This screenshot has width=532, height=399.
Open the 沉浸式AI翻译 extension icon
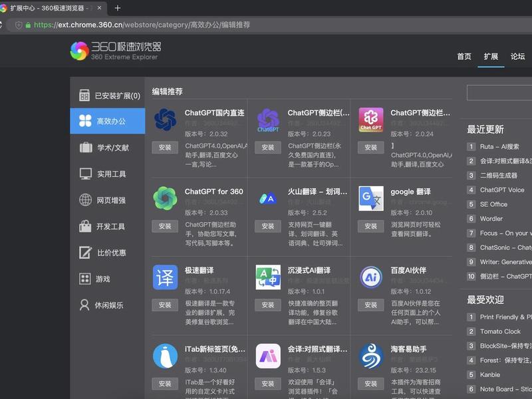tap(268, 277)
